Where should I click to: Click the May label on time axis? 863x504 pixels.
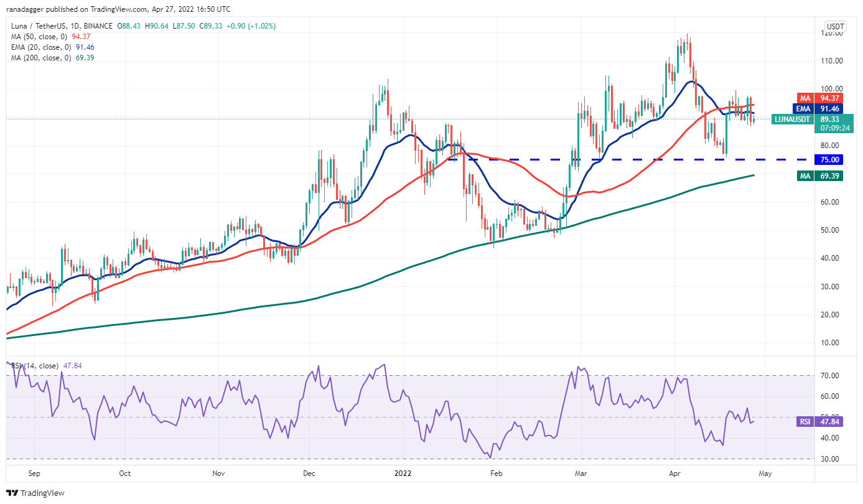click(765, 474)
